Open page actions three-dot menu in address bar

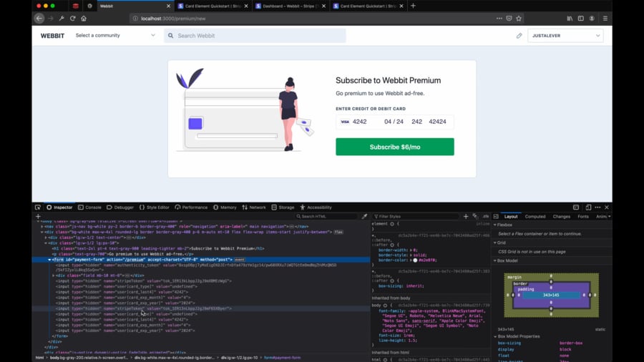499,19
